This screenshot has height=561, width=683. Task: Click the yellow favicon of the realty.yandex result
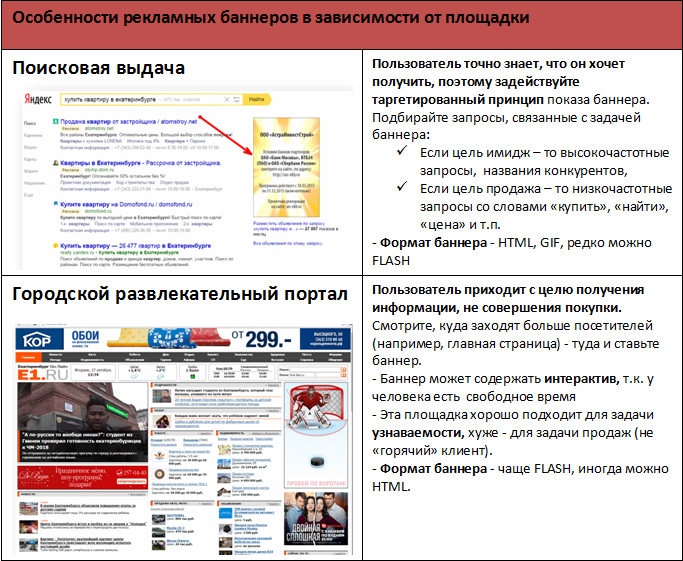55,245
